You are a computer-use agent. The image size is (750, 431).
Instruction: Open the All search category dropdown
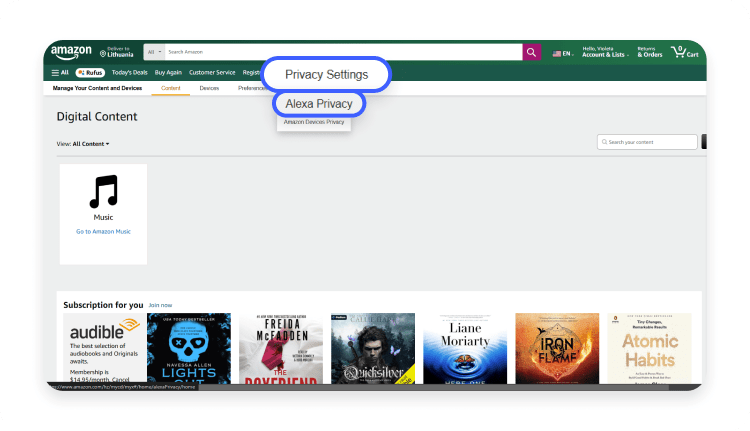tap(154, 52)
